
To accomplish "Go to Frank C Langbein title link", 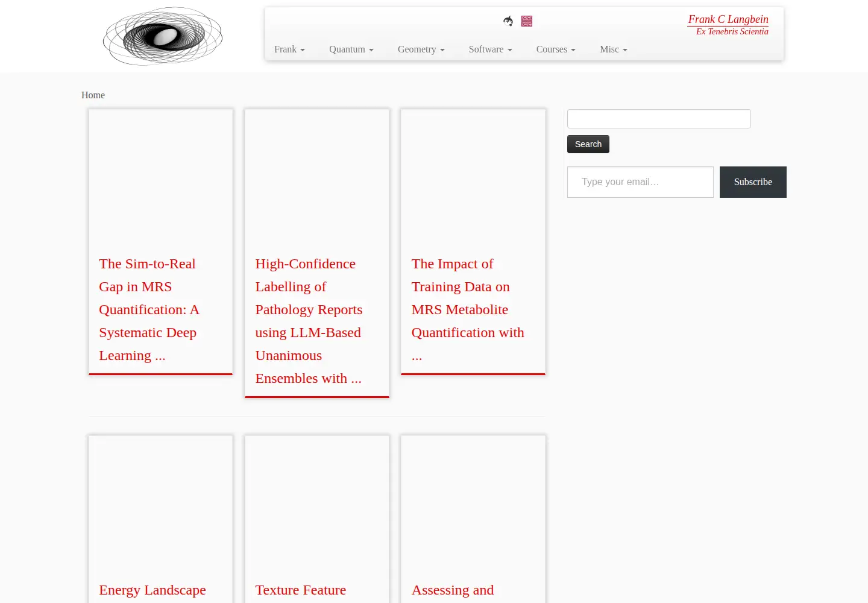I will [728, 19].
